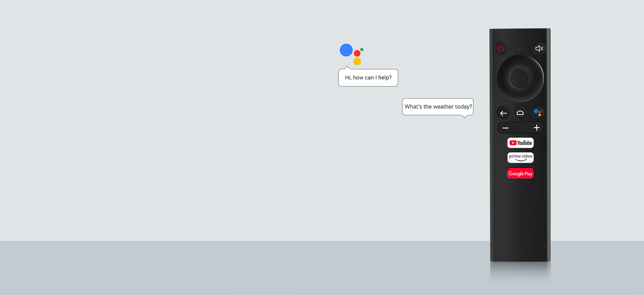Click the Google Play shortcut button
The width and height of the screenshot is (644, 295).
pyautogui.click(x=520, y=173)
